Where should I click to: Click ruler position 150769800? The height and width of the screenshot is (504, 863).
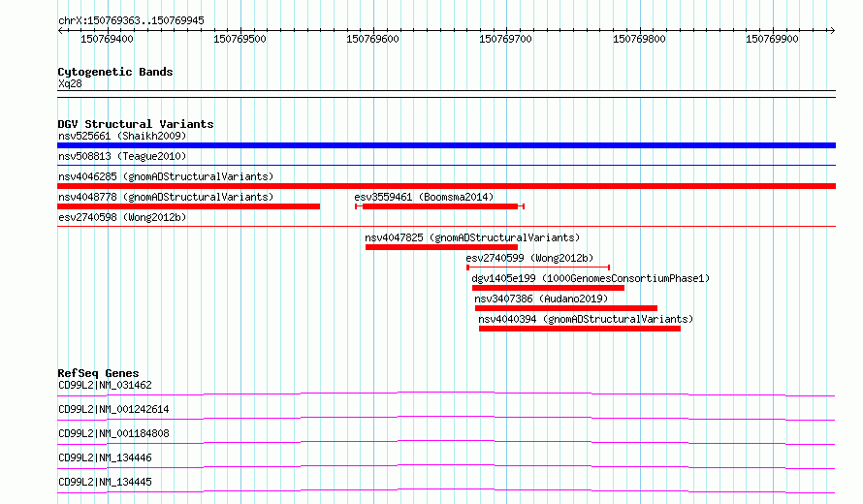tap(640, 39)
